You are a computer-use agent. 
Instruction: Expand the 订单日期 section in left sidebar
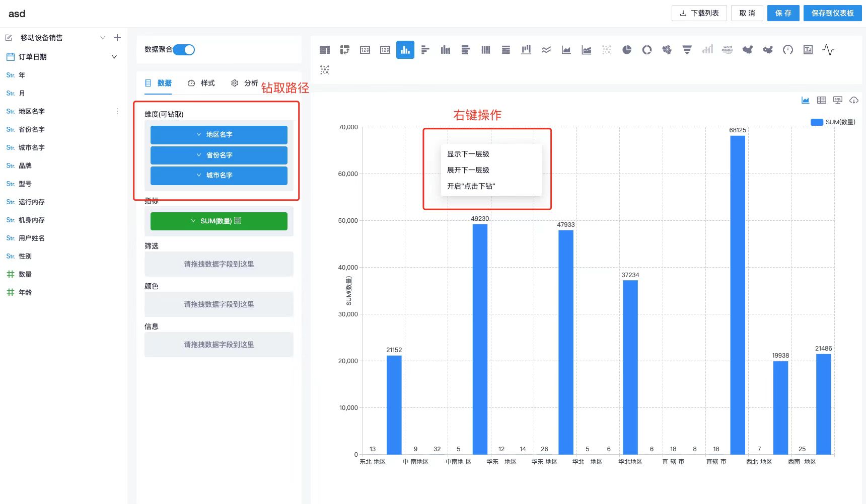tap(114, 56)
